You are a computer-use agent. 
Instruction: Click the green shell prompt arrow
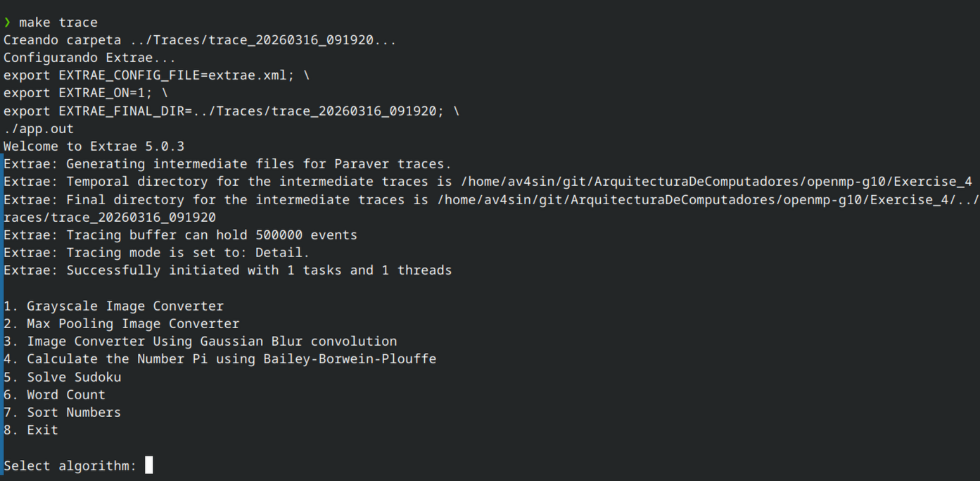click(8, 23)
